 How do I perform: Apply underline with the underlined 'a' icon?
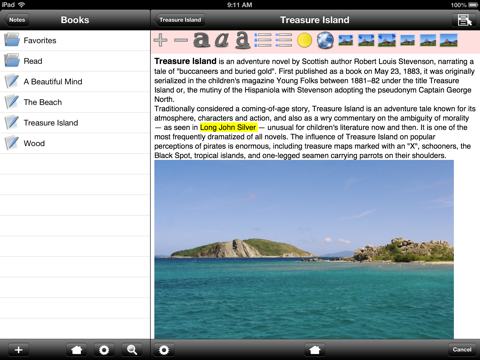tap(243, 40)
